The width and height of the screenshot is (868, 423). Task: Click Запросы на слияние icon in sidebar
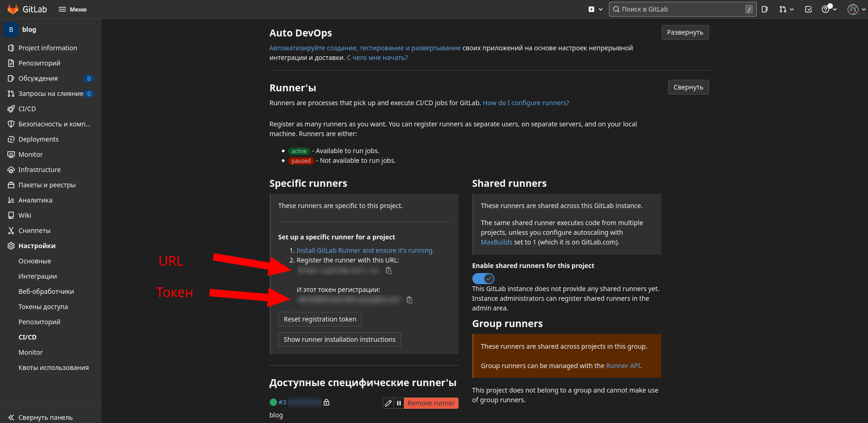(11, 94)
